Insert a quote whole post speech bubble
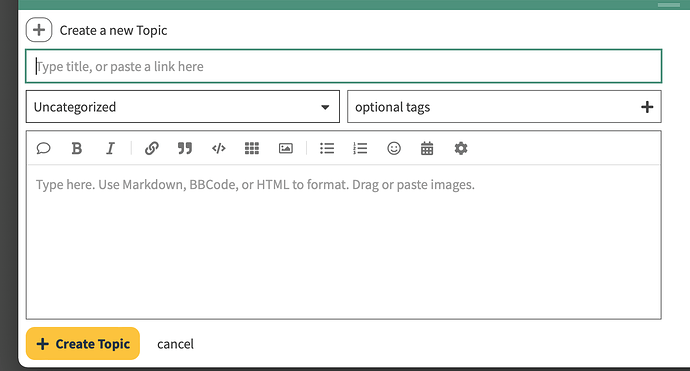This screenshot has width=690, height=371. (43, 148)
